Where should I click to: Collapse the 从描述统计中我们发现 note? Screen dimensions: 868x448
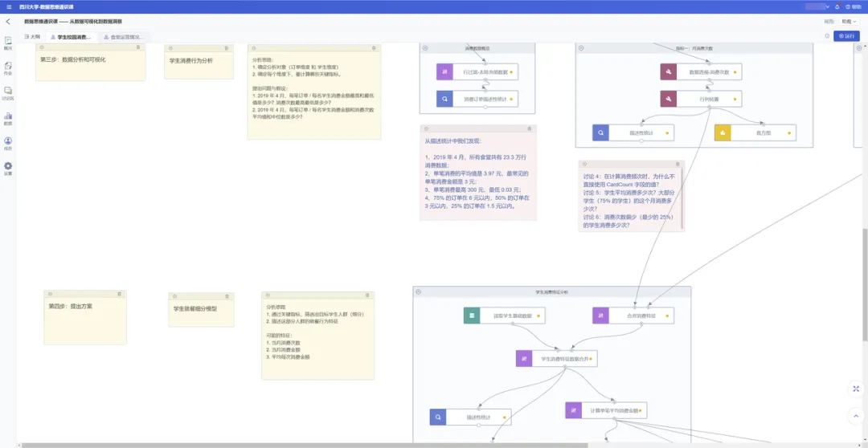pos(425,128)
